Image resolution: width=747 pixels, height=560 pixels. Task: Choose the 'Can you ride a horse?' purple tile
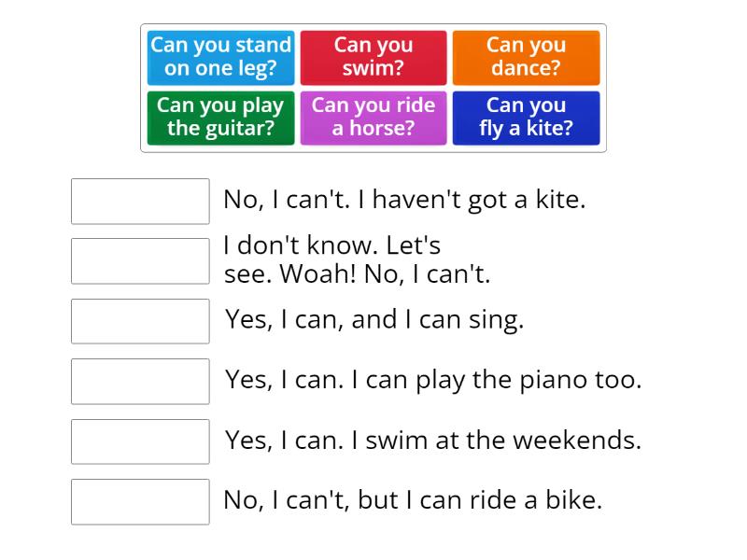[x=373, y=118]
